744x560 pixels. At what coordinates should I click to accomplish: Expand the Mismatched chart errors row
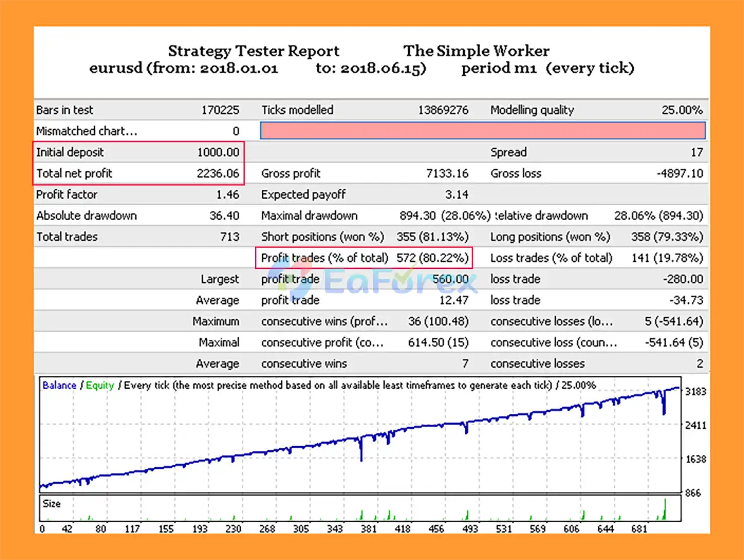point(87,131)
